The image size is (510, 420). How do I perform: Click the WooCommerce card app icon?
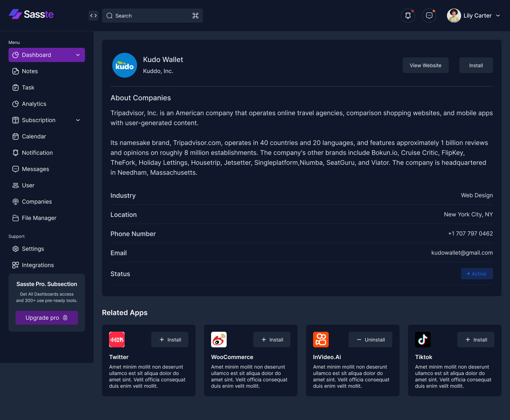tap(219, 340)
